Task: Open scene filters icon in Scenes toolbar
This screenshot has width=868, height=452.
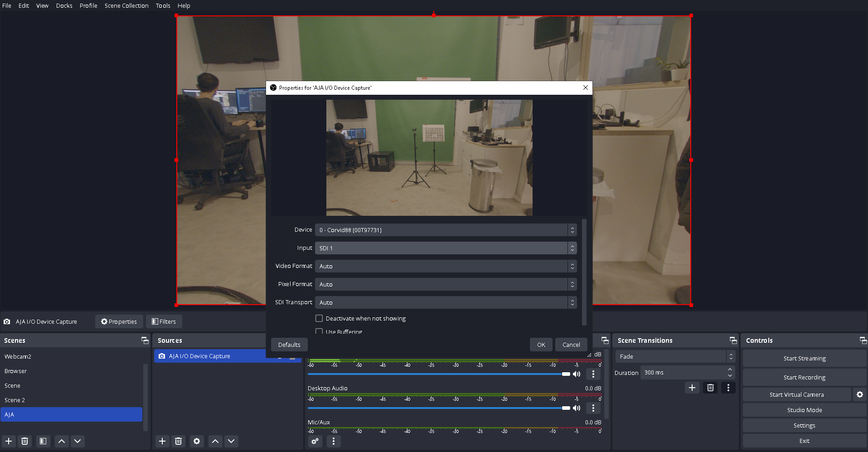Action: pos(43,441)
